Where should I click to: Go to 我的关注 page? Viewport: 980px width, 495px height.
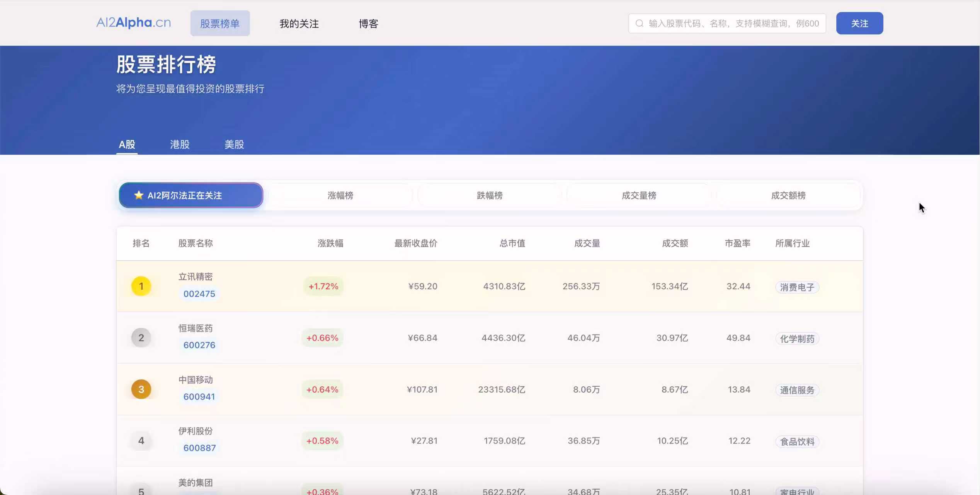click(x=299, y=24)
